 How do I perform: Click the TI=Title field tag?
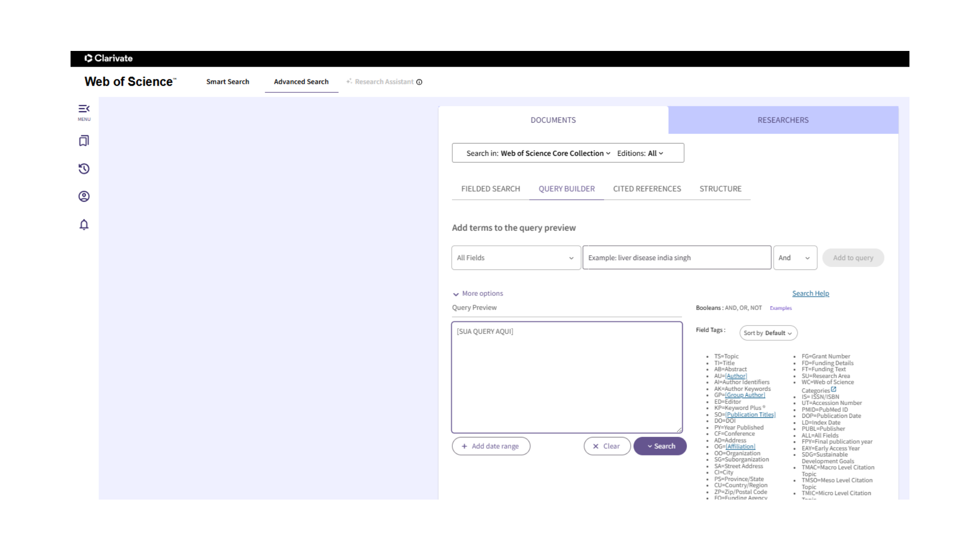(x=724, y=363)
